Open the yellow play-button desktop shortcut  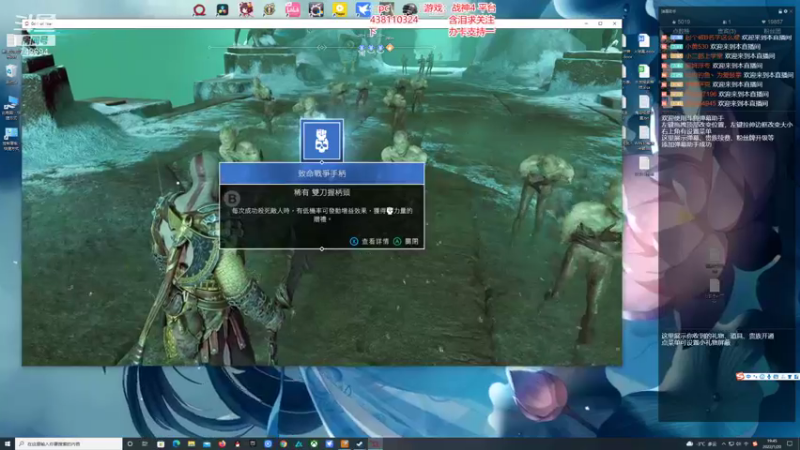pos(340,10)
